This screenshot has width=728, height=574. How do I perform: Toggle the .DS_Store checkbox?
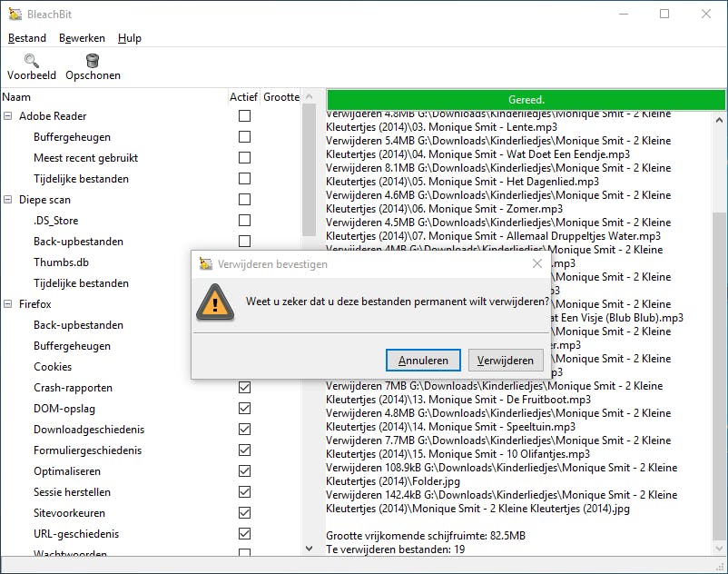(x=244, y=220)
